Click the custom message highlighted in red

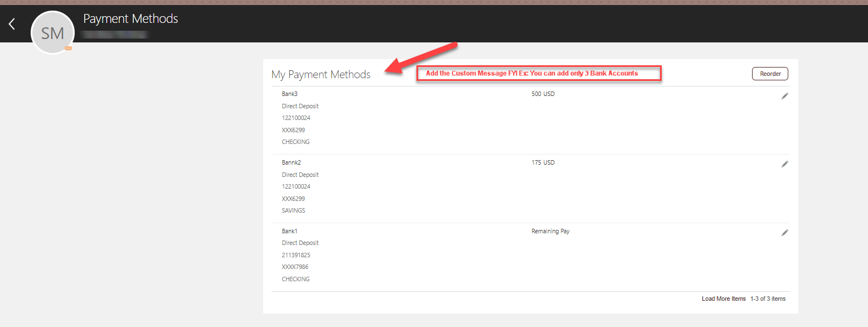[x=539, y=73]
